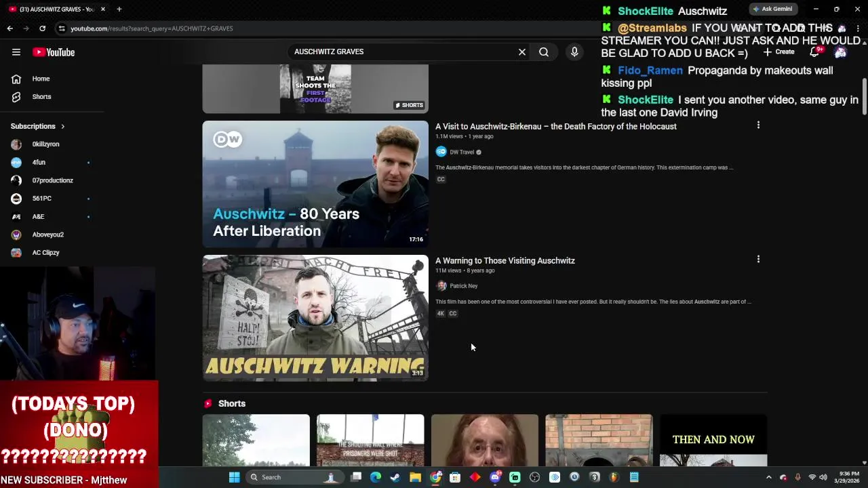868x488 pixels.
Task: Open more options for Patrick Ney video
Action: point(758,260)
